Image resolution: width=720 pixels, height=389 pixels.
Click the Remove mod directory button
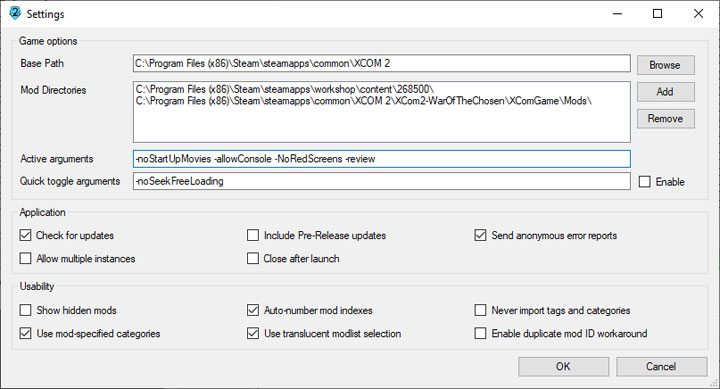(665, 118)
